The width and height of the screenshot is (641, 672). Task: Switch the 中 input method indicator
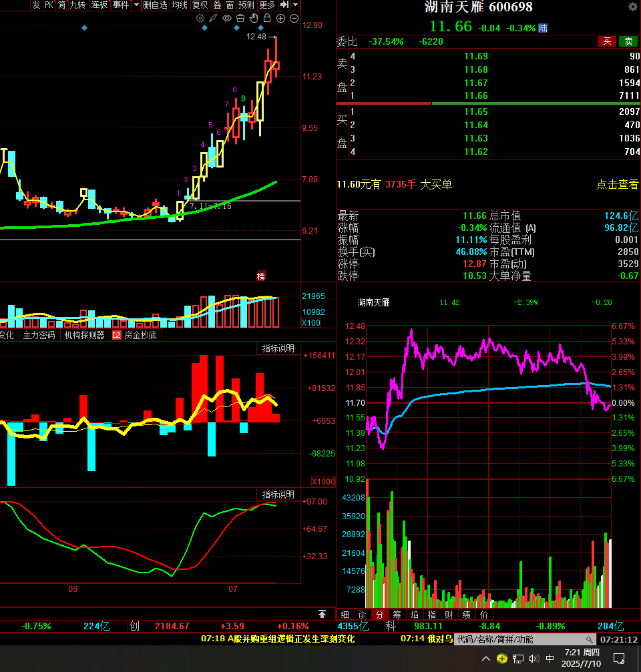pos(550,658)
